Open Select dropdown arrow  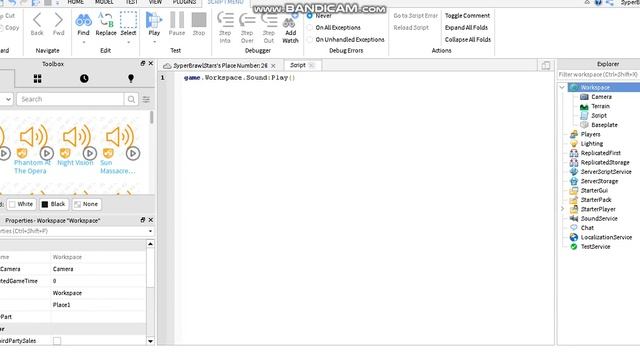coord(128,42)
